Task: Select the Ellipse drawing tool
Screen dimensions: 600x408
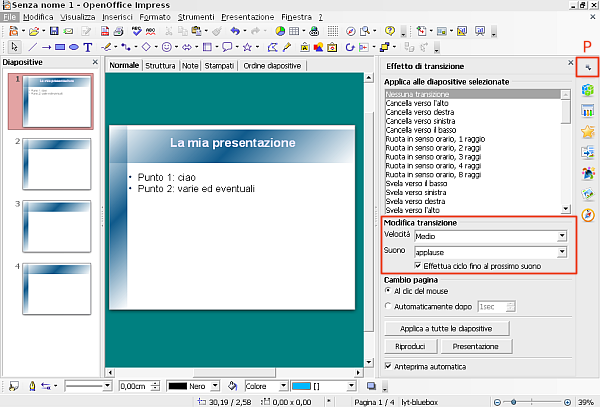Action: [74, 46]
